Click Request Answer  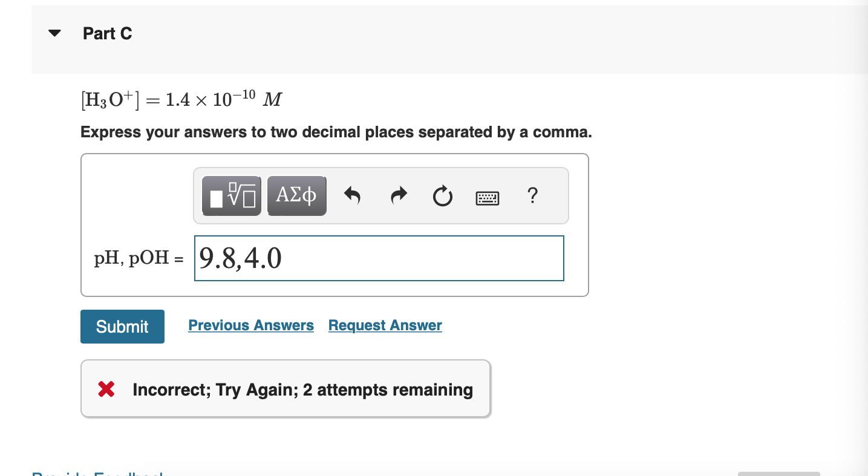[x=385, y=325]
